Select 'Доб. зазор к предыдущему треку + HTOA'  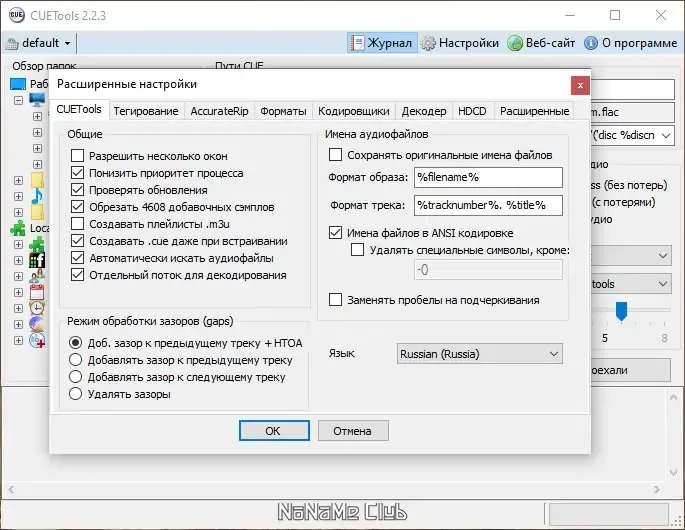tap(76, 343)
